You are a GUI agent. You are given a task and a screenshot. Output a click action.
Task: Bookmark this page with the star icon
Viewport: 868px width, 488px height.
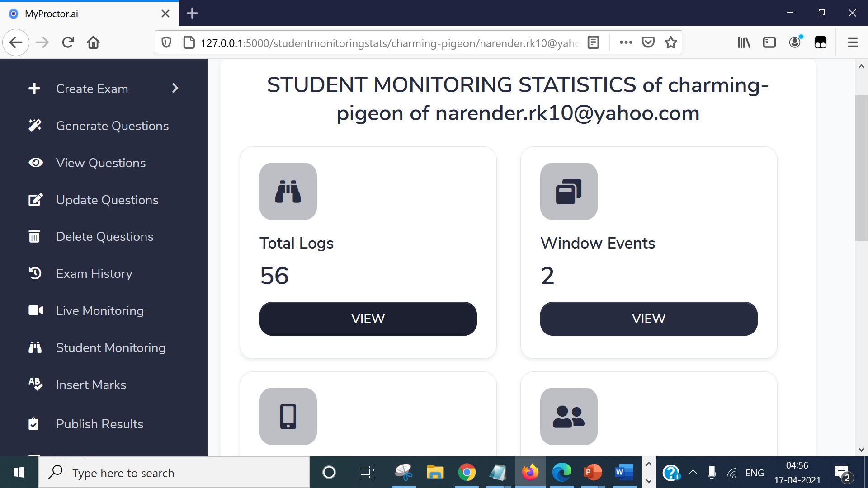tap(671, 42)
